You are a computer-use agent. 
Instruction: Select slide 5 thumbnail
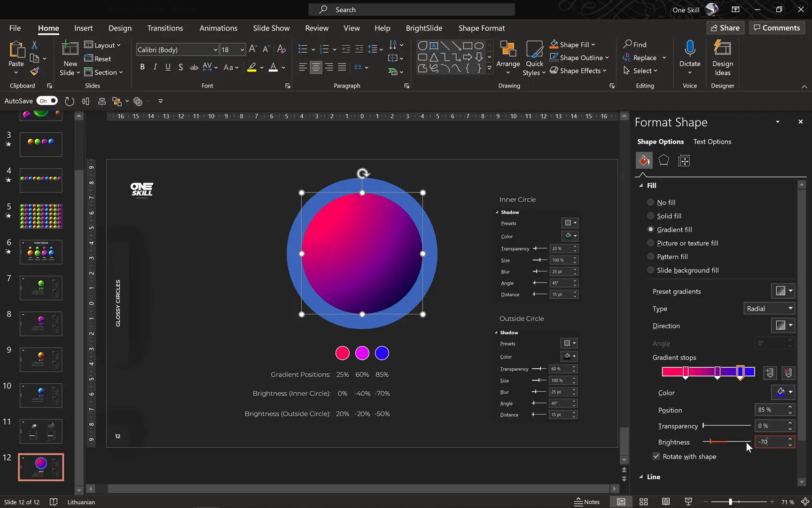(40, 216)
